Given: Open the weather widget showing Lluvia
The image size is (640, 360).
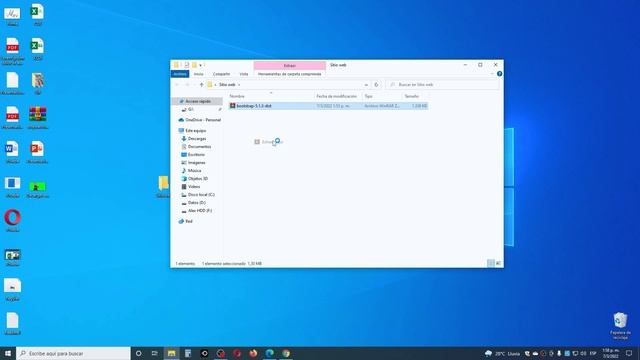Looking at the screenshot, I should pos(502,353).
